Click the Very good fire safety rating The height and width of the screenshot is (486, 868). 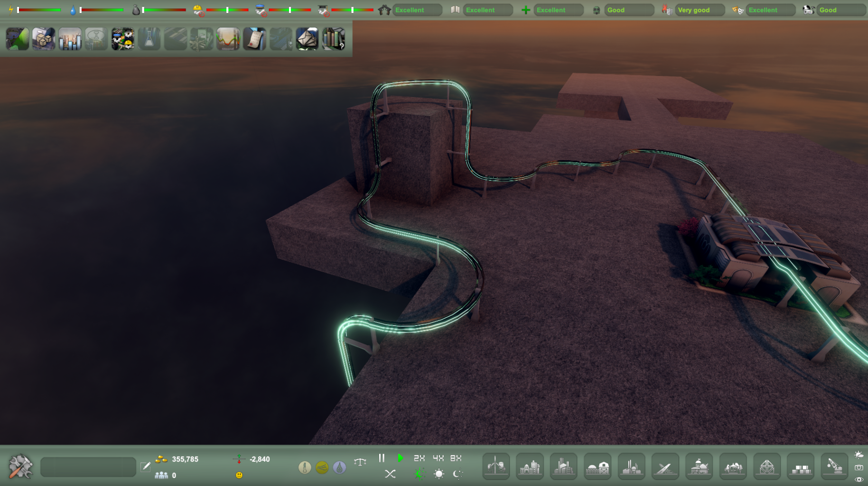click(700, 10)
